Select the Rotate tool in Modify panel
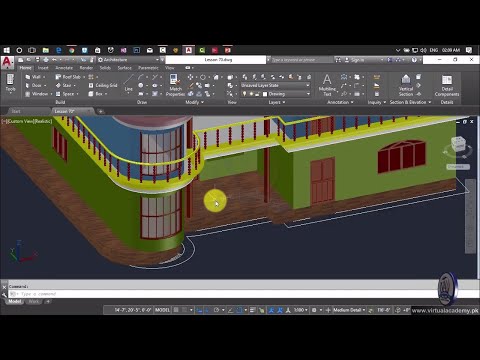Screen dimensions: 480x360 click(x=203, y=77)
